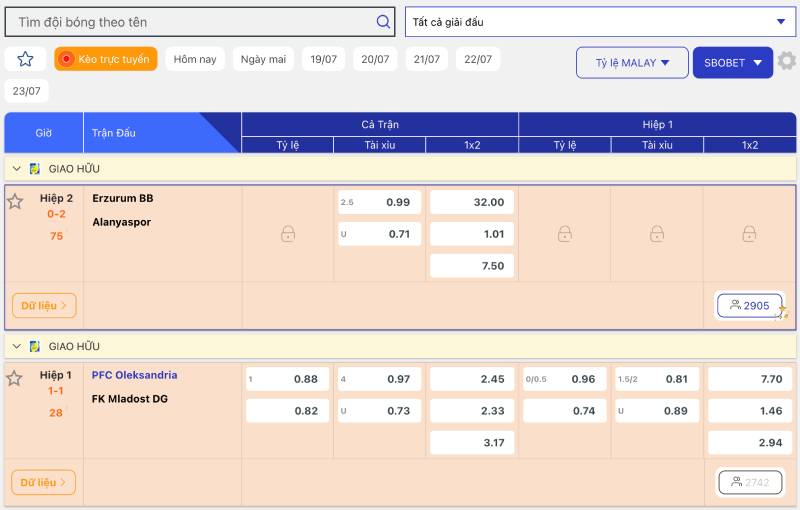Image resolution: width=800 pixels, height=510 pixels.
Task: Click Dữ liệu button for Erzurum BB match
Action: [x=44, y=305]
